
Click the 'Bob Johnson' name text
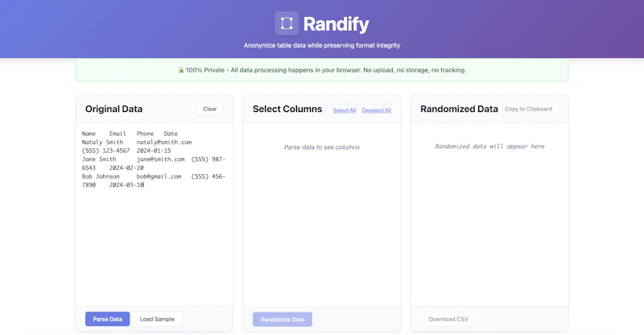pyautogui.click(x=101, y=176)
